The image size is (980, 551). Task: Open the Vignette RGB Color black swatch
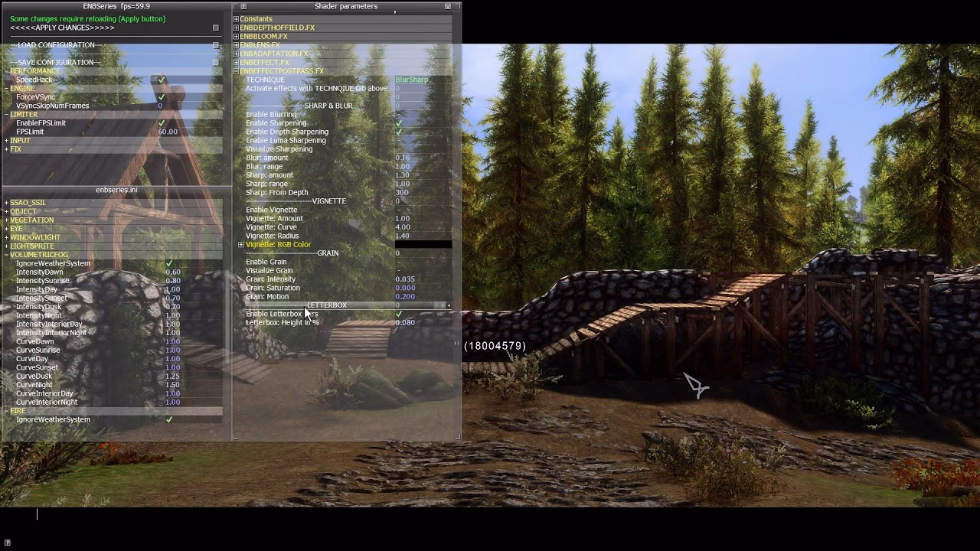(x=423, y=245)
